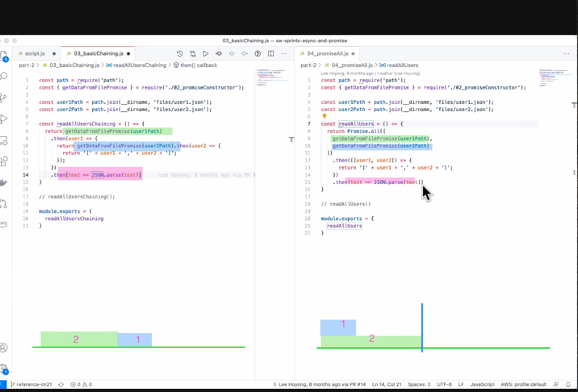Click the reference-im21 branch in status bar

click(x=31, y=384)
